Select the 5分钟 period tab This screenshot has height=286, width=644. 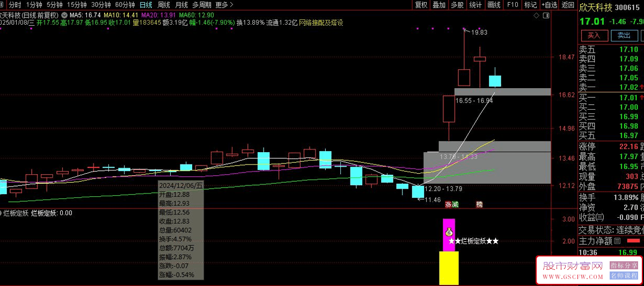pos(55,5)
